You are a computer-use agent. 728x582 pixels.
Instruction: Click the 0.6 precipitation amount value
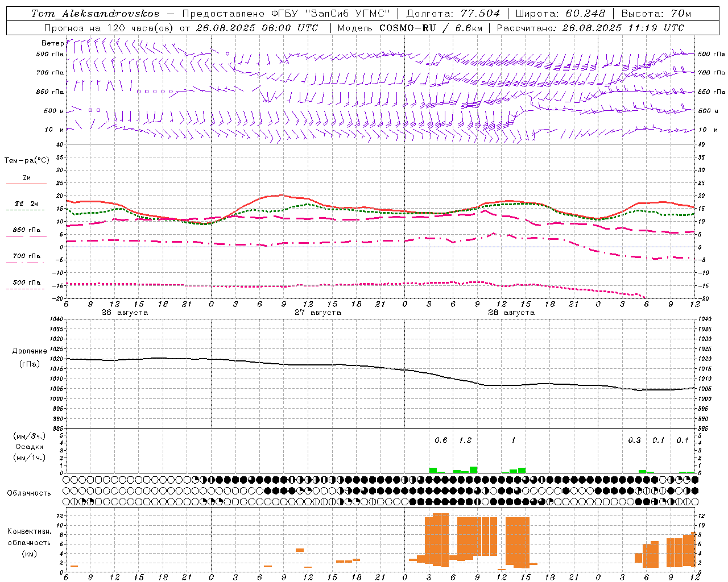(441, 440)
